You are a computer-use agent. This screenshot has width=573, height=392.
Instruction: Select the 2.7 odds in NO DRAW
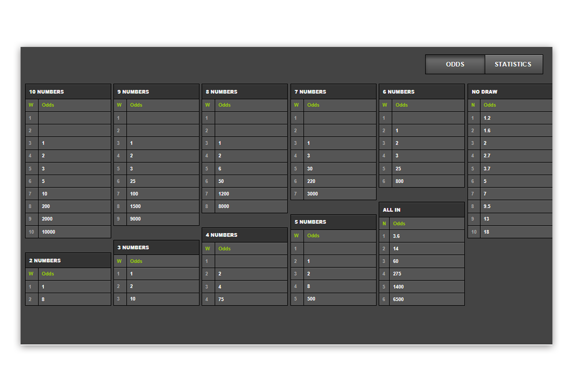tap(516, 156)
